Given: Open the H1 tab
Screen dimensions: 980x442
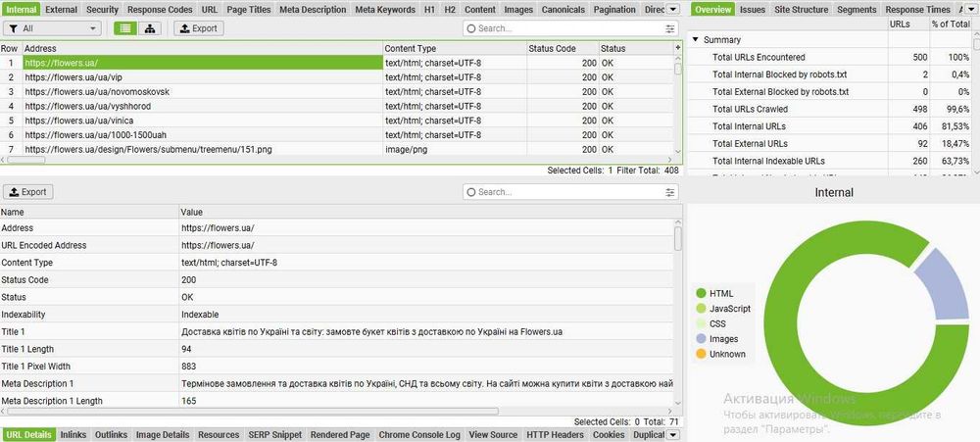Looking at the screenshot, I should 429,10.
